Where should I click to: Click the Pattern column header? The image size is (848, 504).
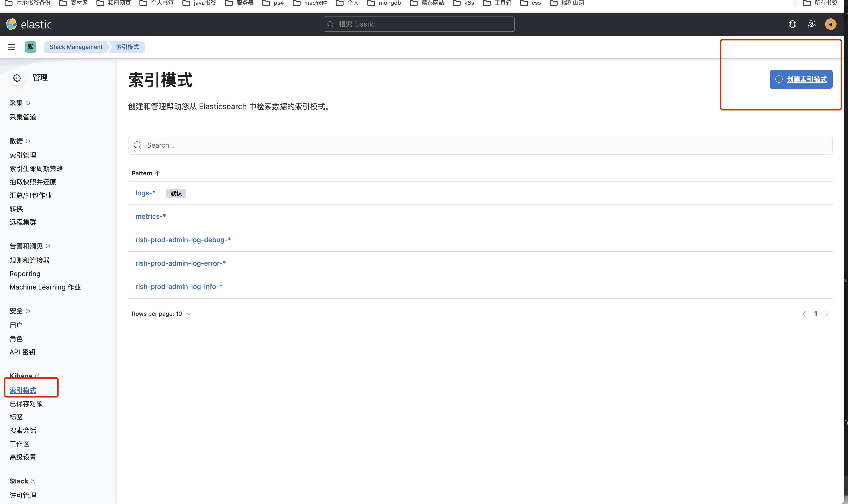point(146,173)
